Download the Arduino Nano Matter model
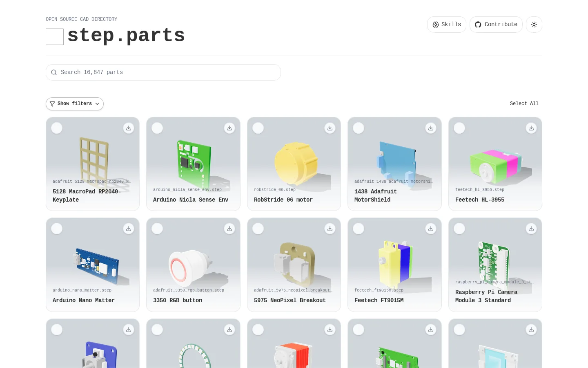 point(129,229)
